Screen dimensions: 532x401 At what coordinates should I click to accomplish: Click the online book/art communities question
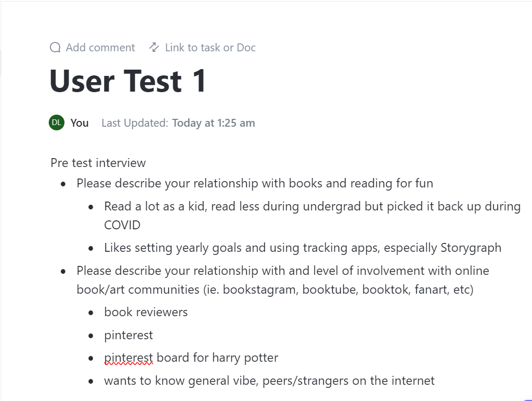(283, 280)
